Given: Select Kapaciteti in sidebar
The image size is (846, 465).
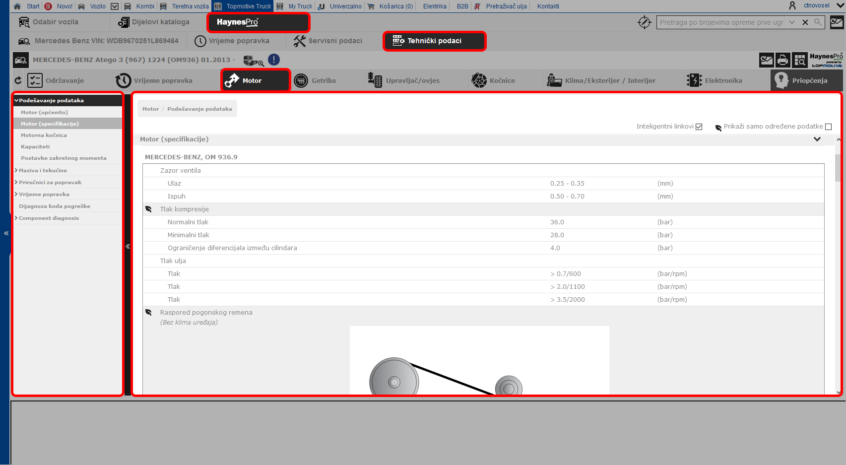Looking at the screenshot, I should point(35,147).
